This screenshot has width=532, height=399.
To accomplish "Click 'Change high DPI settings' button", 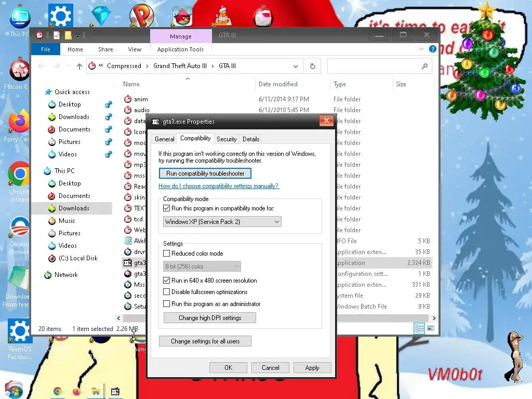I will pyautogui.click(x=210, y=318).
